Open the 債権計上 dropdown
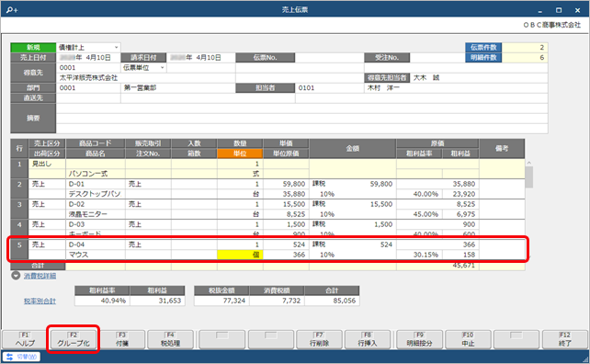Viewport: 590px width, 364px height. 88,48
